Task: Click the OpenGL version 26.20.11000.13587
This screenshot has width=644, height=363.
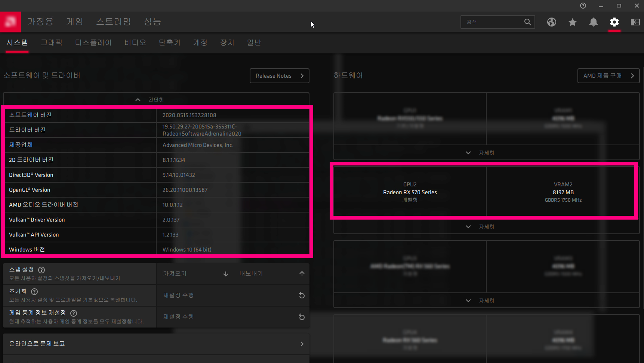Action: (185, 190)
